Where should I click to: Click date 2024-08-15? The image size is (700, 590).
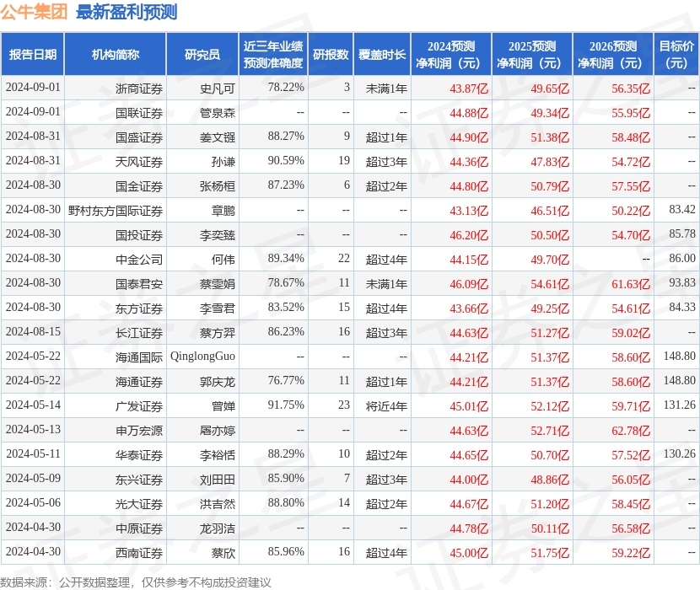33,331
